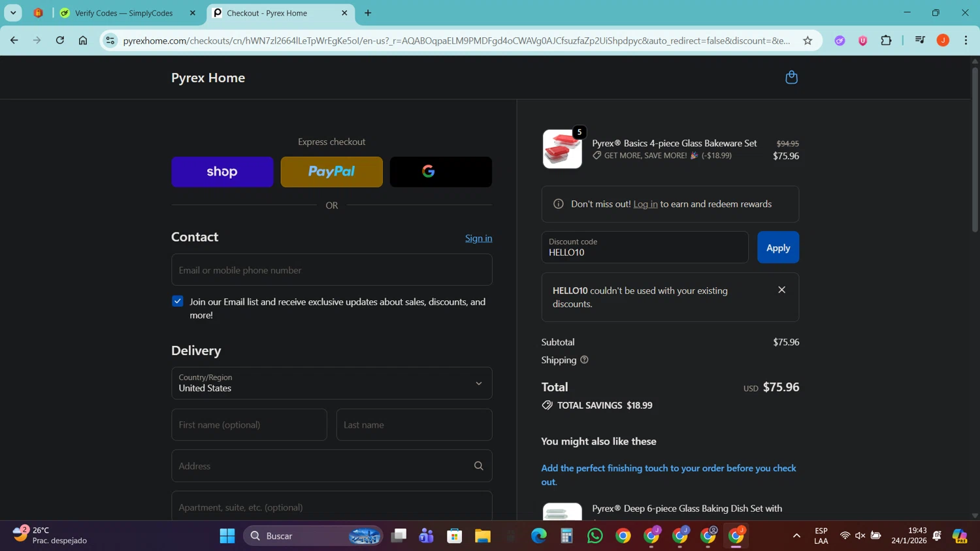Close the Checkout - Pyrex Home tab
The image size is (980, 551).
[x=344, y=13]
